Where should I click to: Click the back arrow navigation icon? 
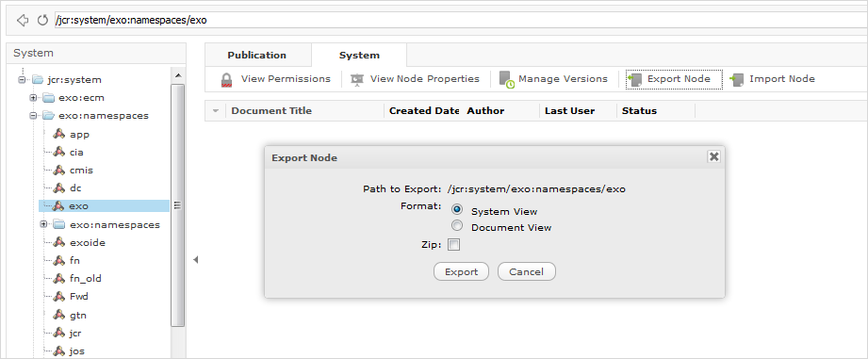click(23, 21)
